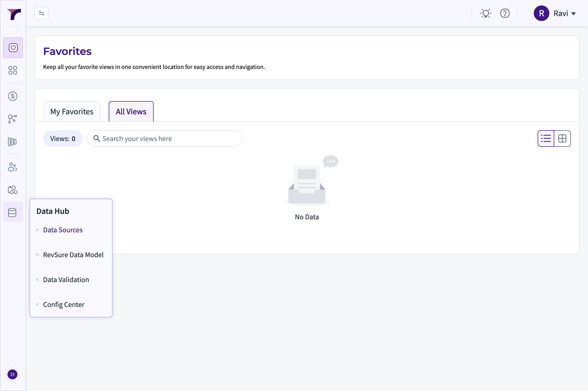Click the dollar sign revenue icon

click(x=13, y=96)
